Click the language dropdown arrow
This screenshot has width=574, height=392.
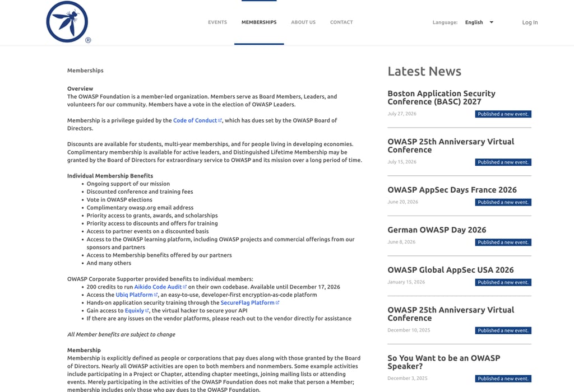tap(491, 22)
